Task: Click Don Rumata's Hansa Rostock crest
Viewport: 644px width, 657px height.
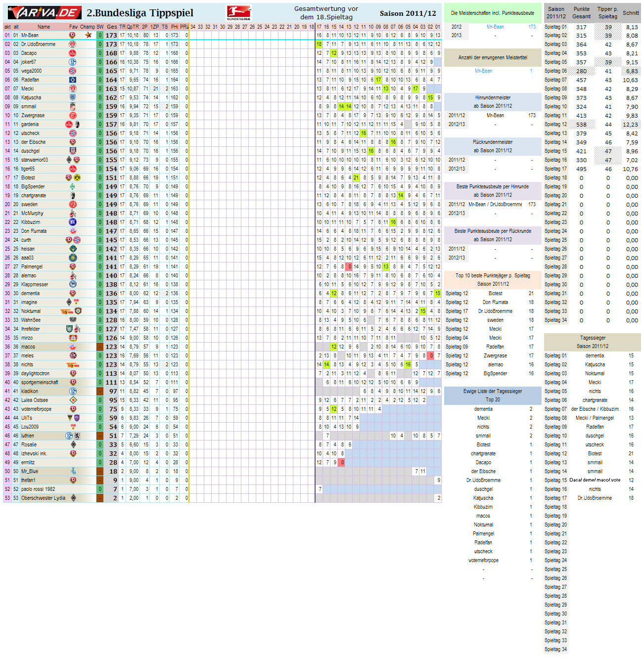Action: click(73, 231)
